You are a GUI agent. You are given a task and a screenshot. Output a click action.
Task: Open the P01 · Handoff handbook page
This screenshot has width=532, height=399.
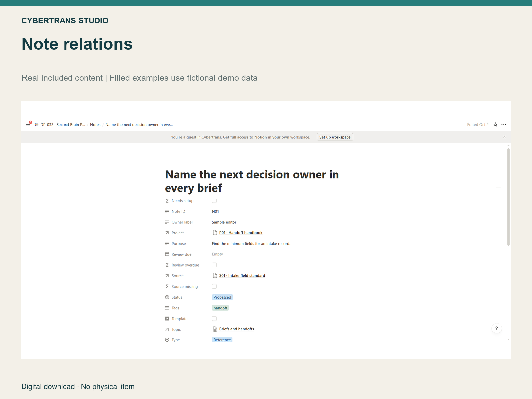pos(241,233)
